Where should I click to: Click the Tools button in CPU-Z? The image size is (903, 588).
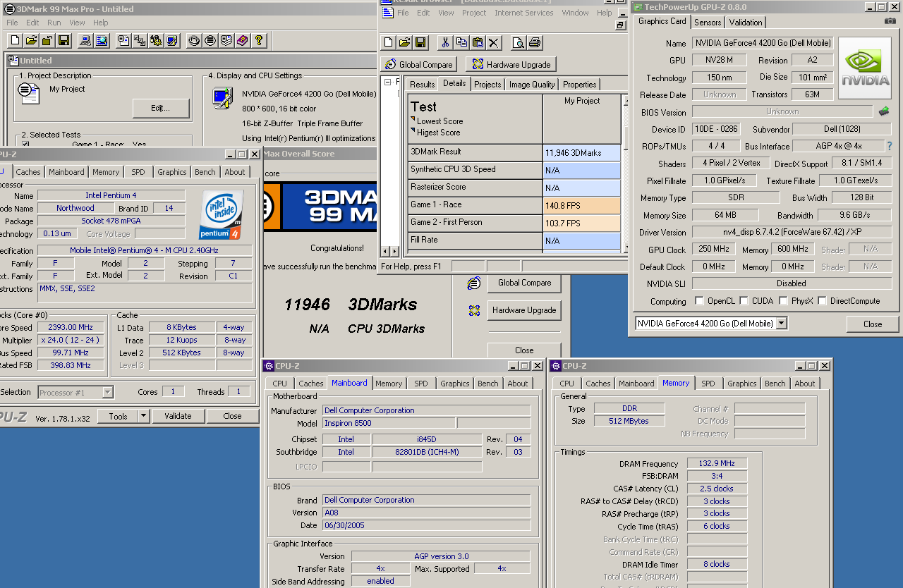point(118,416)
